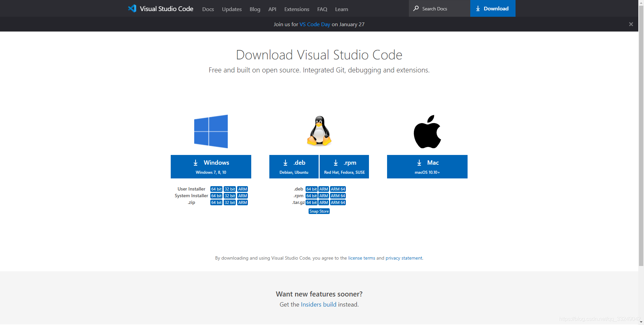Select .tar.gz ARM 64 badge
The height and width of the screenshot is (325, 644).
(x=338, y=203)
